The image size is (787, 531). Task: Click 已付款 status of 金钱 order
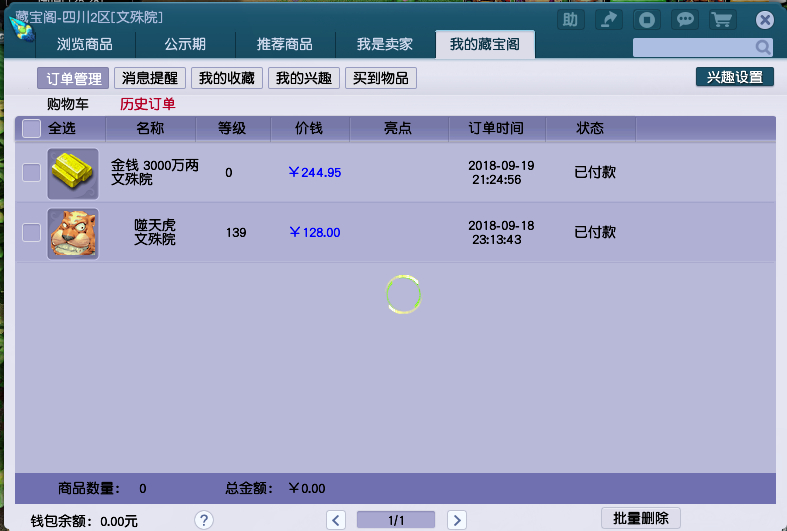point(595,173)
